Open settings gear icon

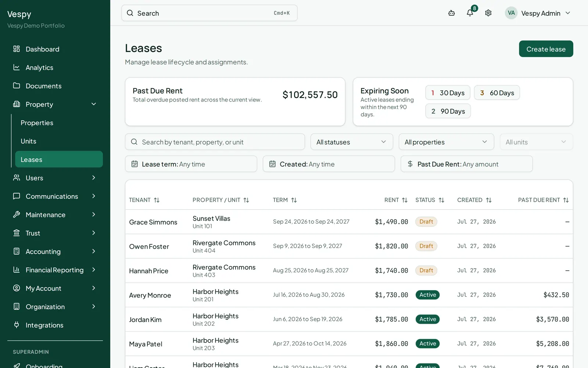click(488, 13)
